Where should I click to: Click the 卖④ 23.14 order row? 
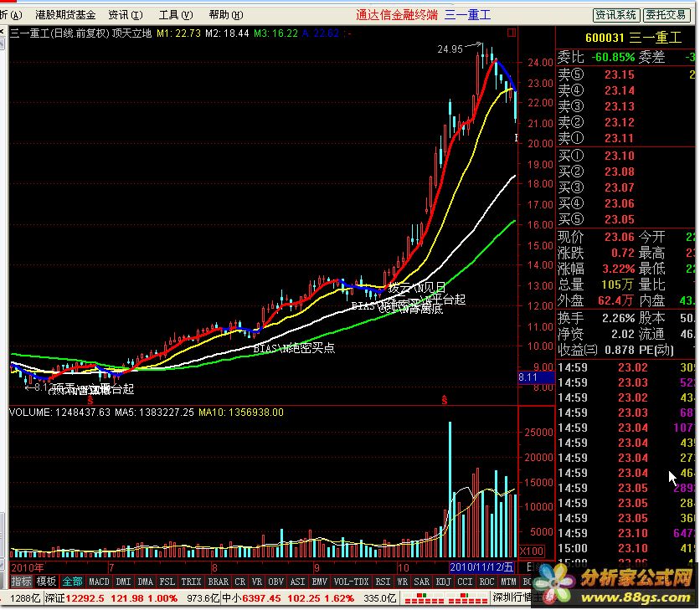[625, 90]
